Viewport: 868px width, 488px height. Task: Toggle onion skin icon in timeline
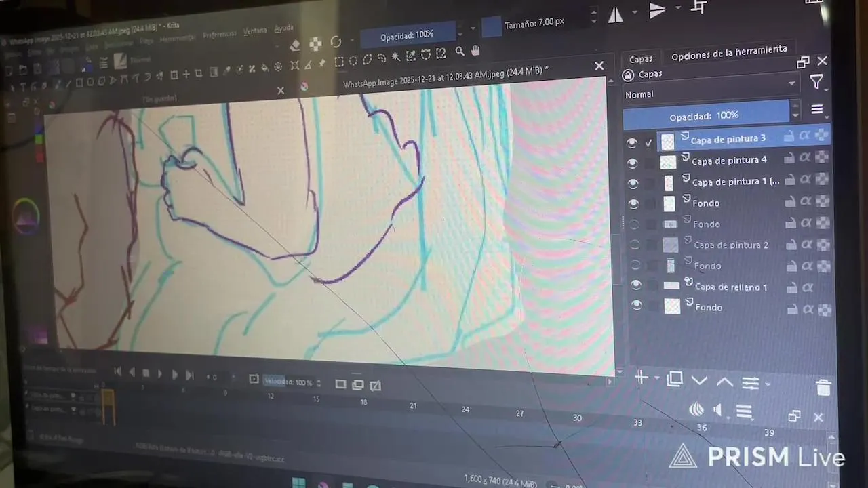(696, 409)
